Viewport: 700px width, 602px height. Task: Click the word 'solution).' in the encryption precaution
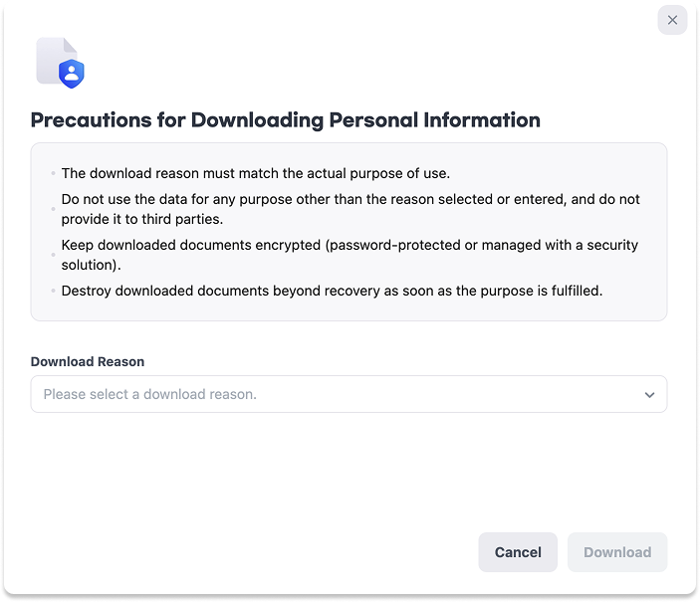91,265
